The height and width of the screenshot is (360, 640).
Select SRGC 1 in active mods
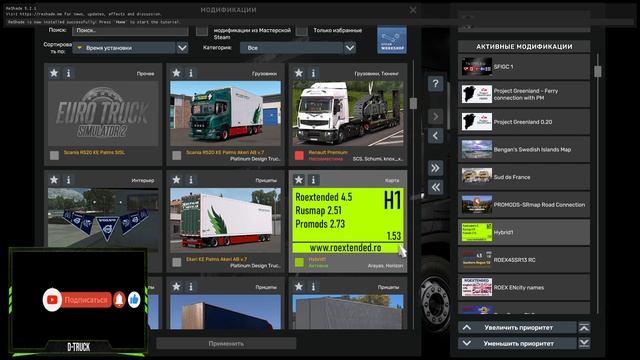click(x=524, y=67)
